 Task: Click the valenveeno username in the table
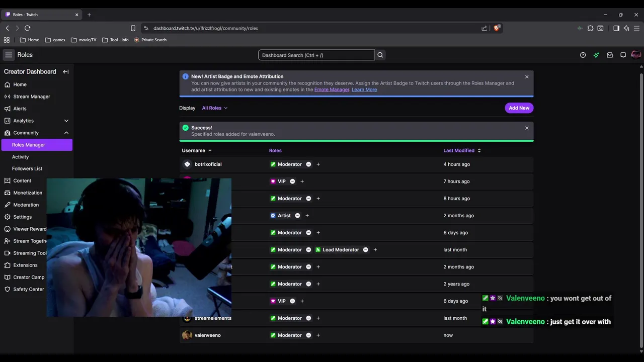[207, 335]
